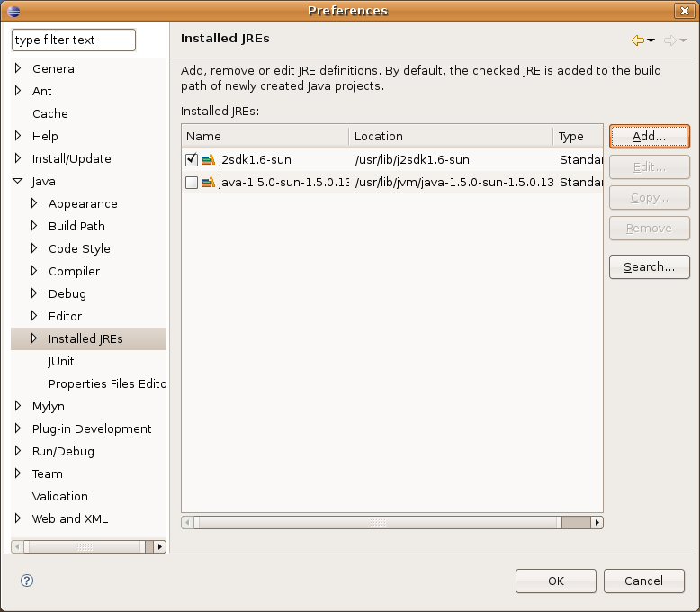Image resolution: width=700 pixels, height=612 pixels.
Task: Check the java-1.5.0-sun-1.5.0.13 checkbox
Action: click(191, 183)
